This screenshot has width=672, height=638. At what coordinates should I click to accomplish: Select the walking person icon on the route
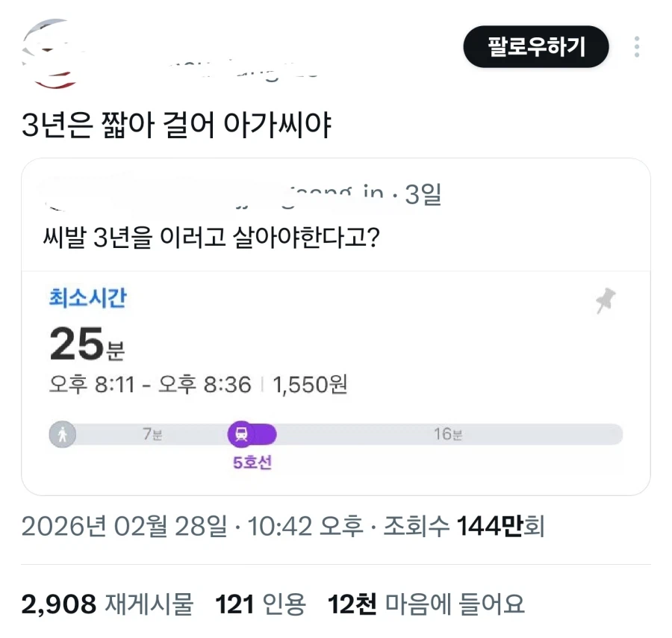tap(63, 434)
